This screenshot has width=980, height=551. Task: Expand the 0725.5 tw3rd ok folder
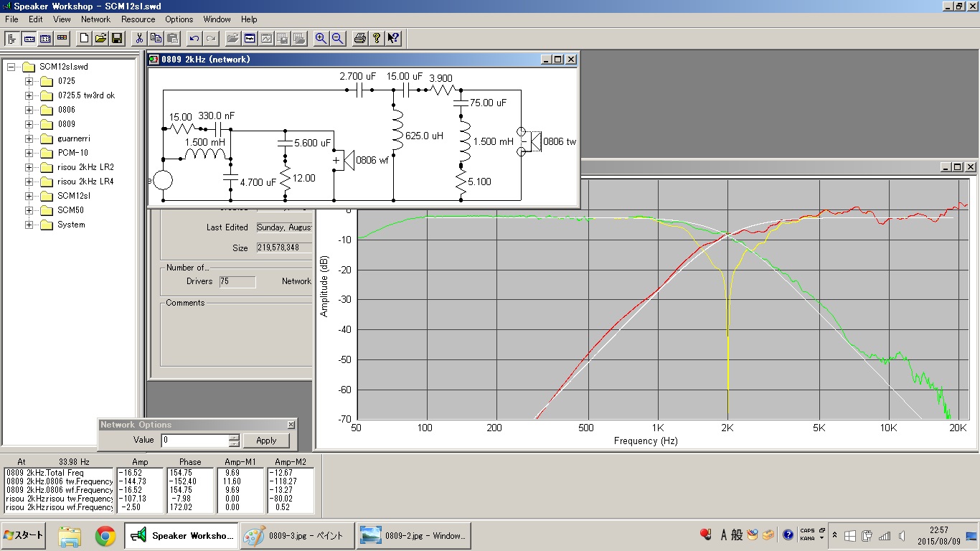coord(29,95)
